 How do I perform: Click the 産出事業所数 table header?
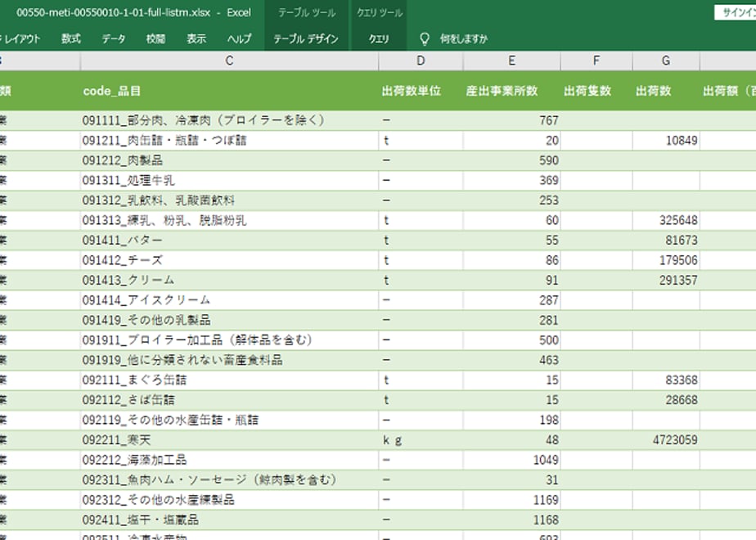tap(512, 91)
